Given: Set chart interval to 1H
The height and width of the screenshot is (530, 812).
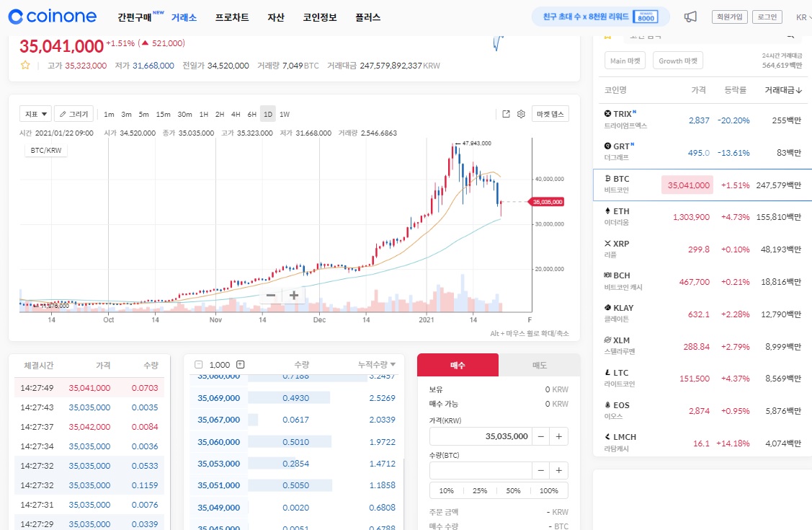Looking at the screenshot, I should coord(203,115).
